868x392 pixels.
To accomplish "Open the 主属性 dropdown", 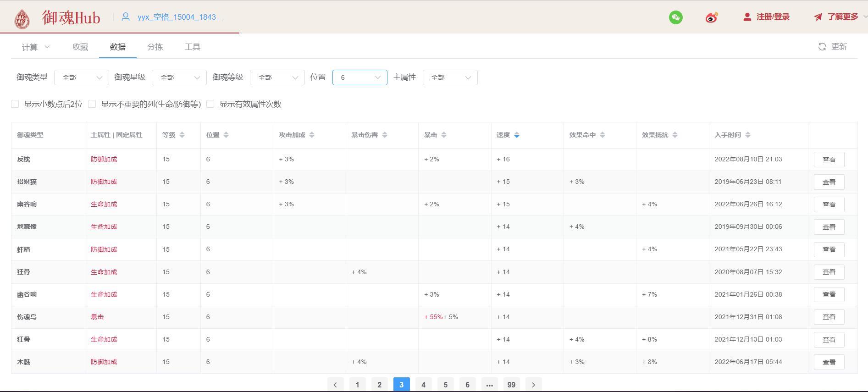I will coord(450,77).
